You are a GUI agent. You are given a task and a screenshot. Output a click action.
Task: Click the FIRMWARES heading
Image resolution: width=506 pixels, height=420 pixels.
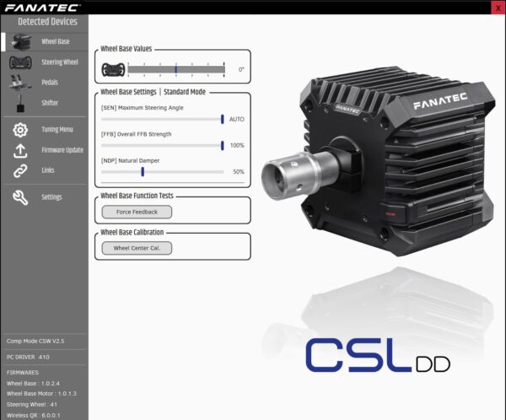23,372
